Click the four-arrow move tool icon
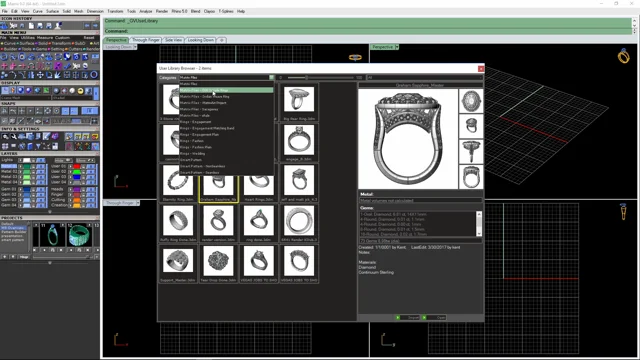Image resolution: width=640 pixels, height=360 pixels. [40, 75]
